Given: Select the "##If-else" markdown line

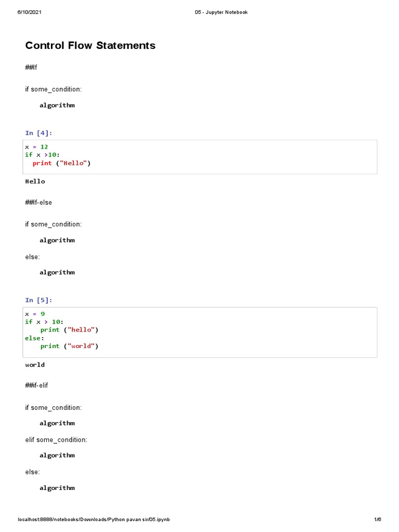Looking at the screenshot, I should (x=38, y=203).
